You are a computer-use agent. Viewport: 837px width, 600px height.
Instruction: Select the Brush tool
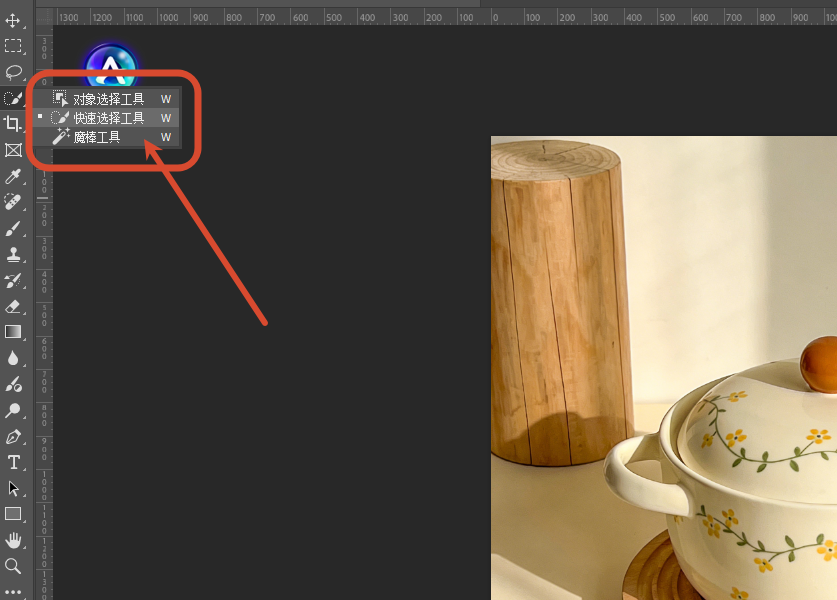13,228
